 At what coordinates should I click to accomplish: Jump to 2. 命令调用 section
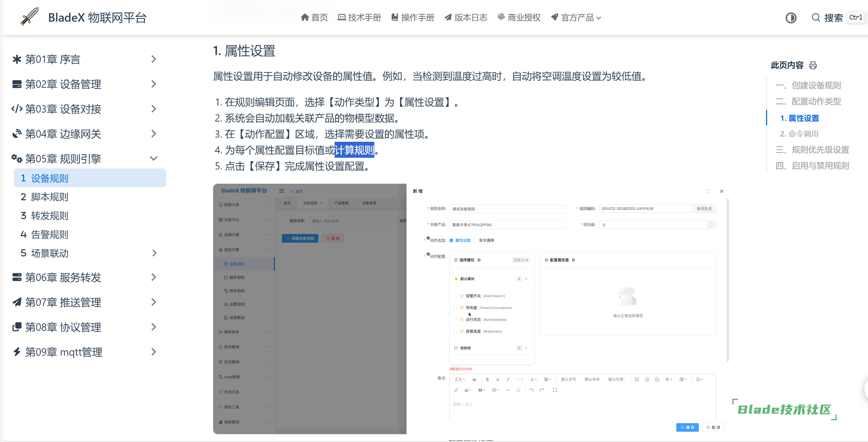click(799, 134)
